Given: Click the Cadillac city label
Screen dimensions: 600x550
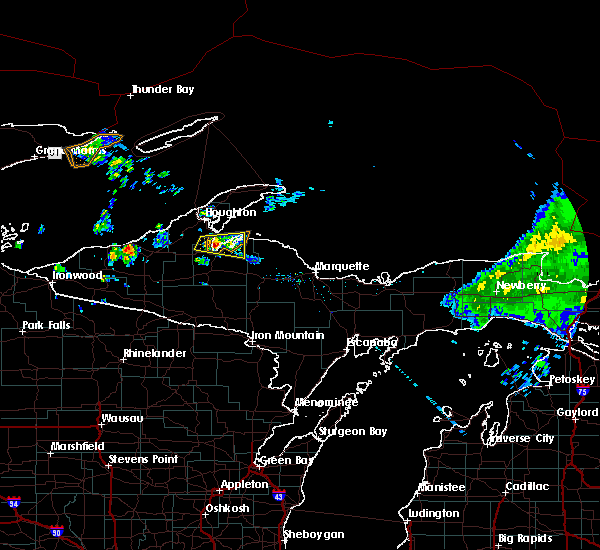Looking at the screenshot, I should tap(527, 486).
